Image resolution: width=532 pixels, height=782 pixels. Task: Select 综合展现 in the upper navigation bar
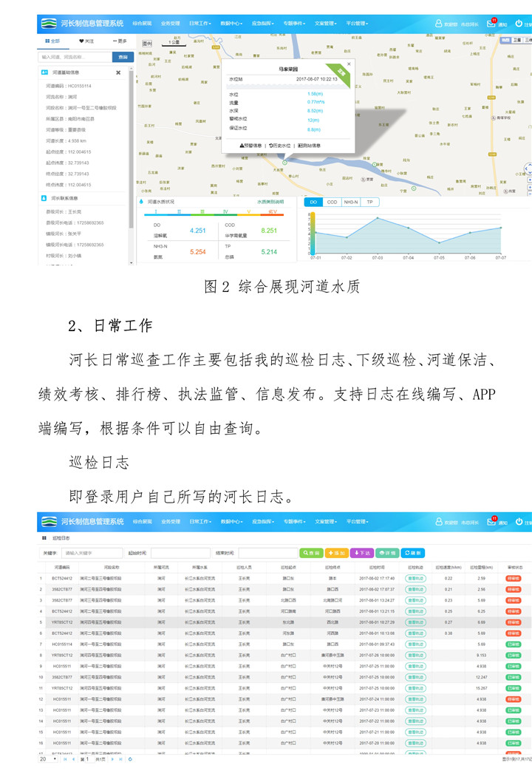click(x=142, y=24)
